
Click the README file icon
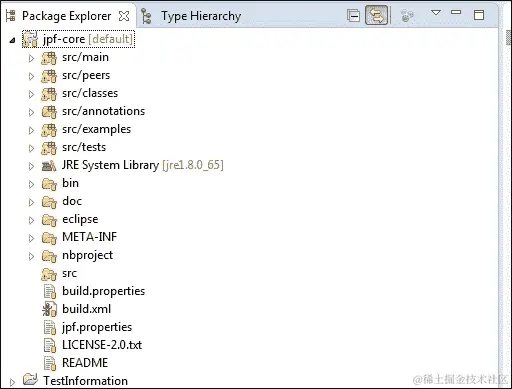click(50, 363)
